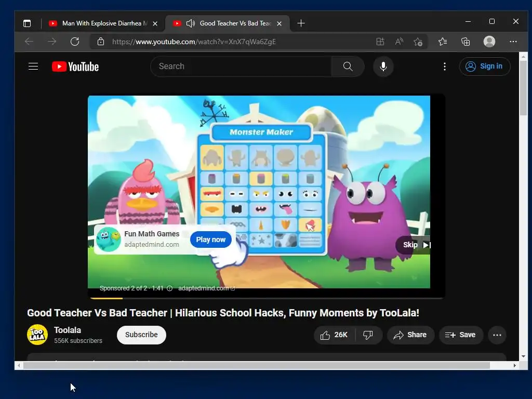Click the vertical scrollbar thumb
Screen dimensions: 532x399
pyautogui.click(x=524, y=87)
